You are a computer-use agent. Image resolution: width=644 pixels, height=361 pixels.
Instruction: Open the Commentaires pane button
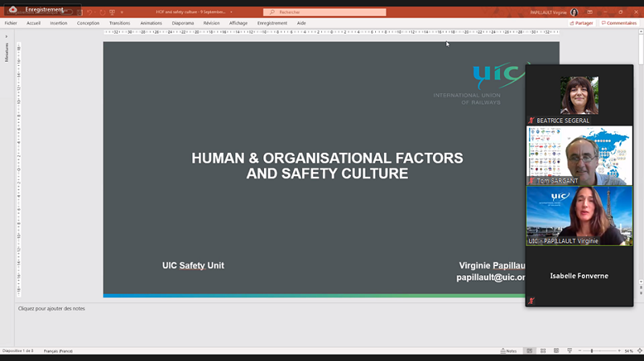[619, 23]
